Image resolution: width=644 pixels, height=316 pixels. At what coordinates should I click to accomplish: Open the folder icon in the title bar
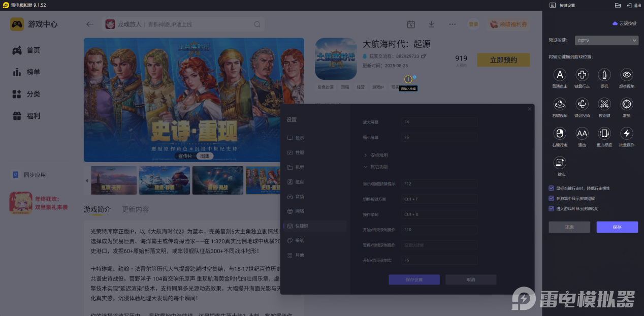(x=618, y=5)
